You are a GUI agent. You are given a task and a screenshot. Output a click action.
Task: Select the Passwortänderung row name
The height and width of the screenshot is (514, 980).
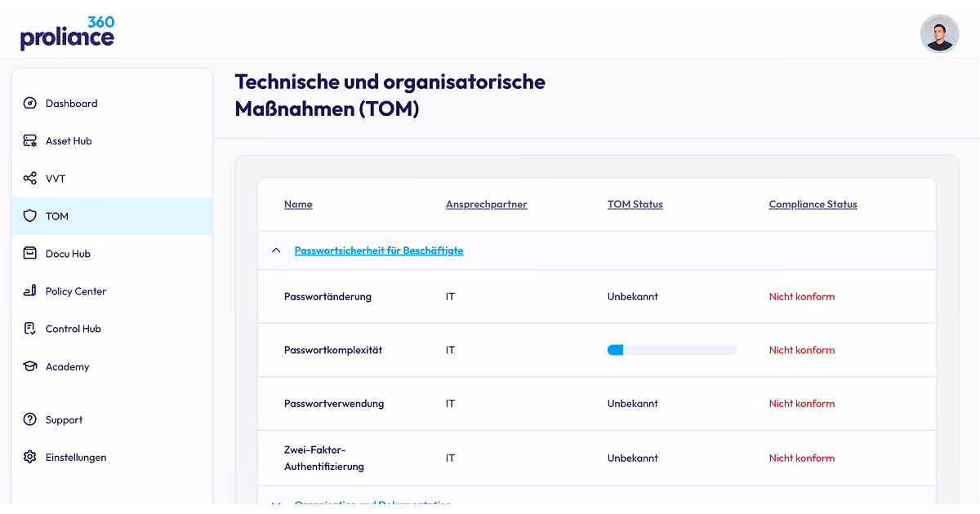pyautogui.click(x=327, y=297)
